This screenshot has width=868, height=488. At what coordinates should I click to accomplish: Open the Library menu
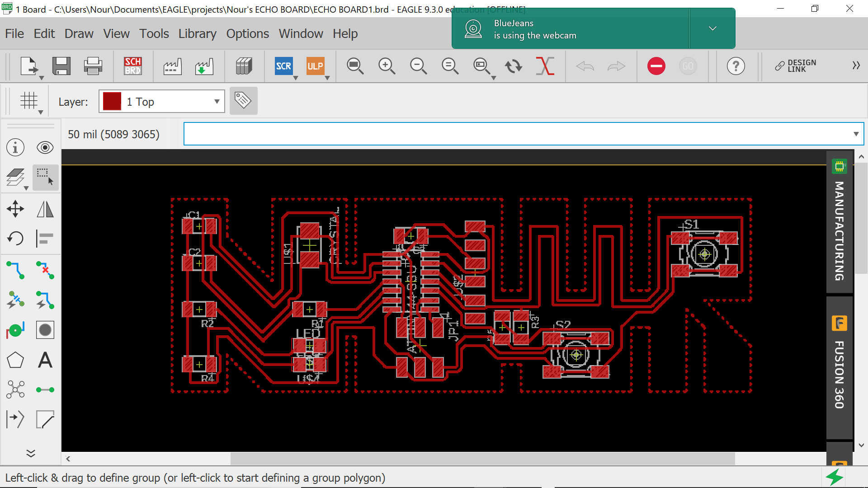tap(197, 33)
